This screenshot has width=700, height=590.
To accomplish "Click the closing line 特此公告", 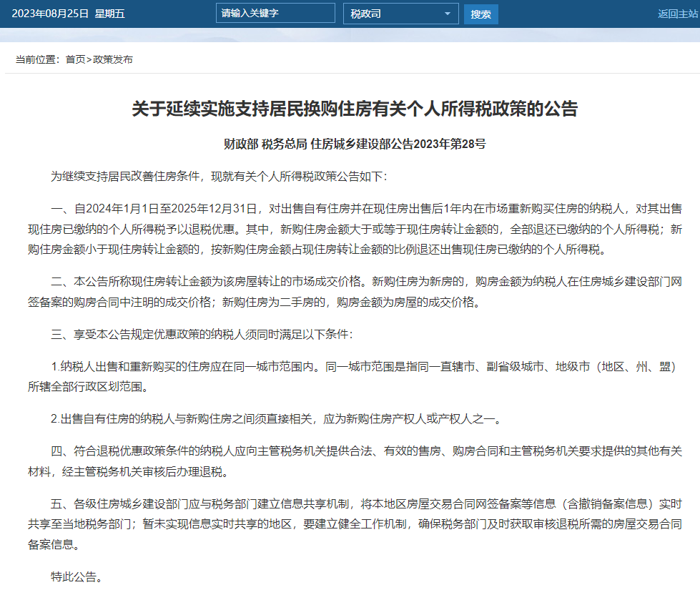I will 77,576.
